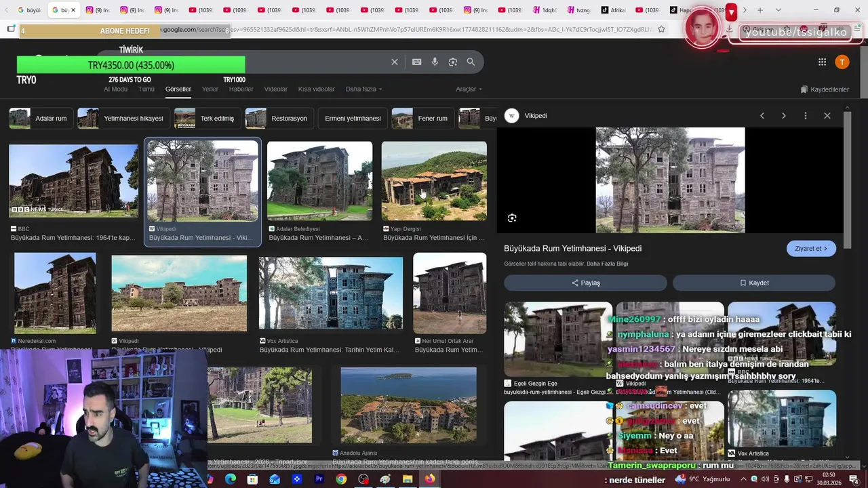The image size is (868, 488).
Task: Switch to the Videolar tab
Action: point(275,89)
